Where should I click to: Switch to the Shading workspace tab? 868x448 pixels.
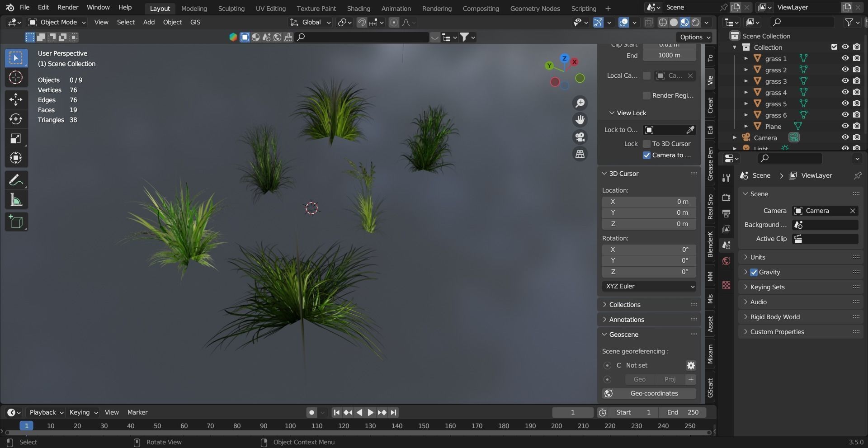tap(359, 8)
